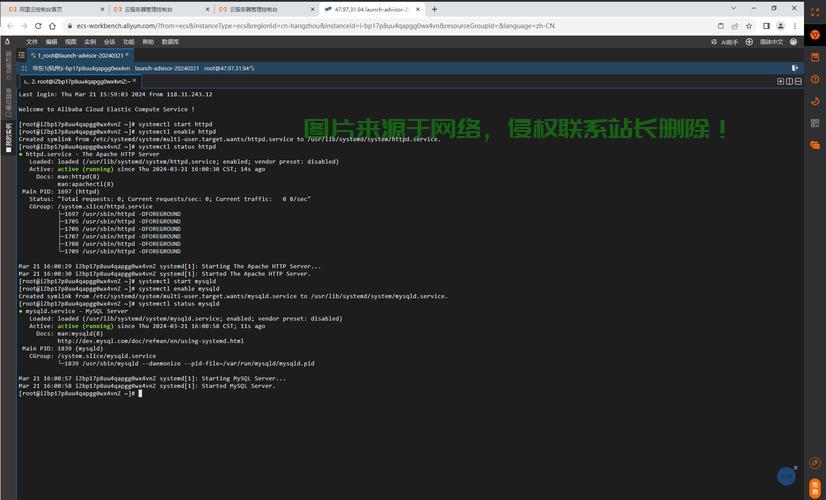Click the globe icon beside 简体中文
The image size is (826, 500).
(749, 42)
